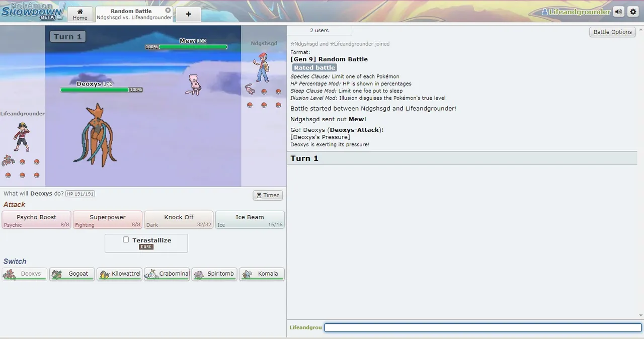
Task: Enable the Terastallize checkbox
Action: click(126, 239)
